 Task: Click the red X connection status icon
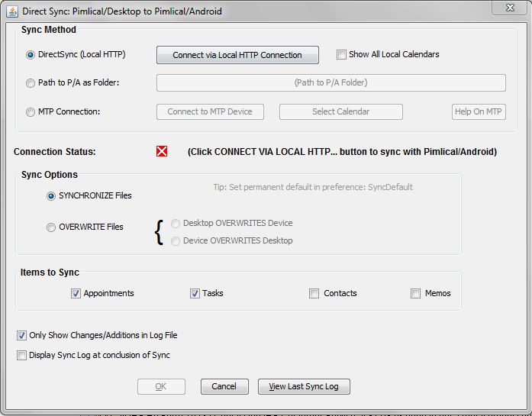coord(162,151)
